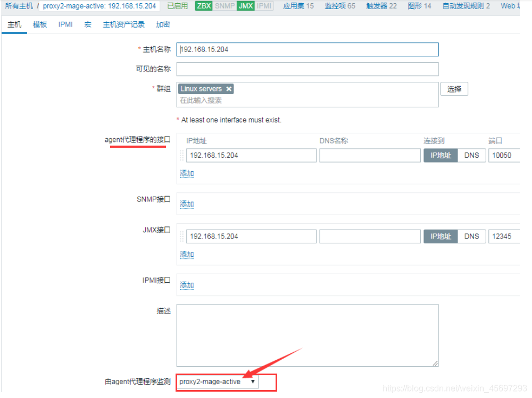Click the IPMI availability indicator
Image resolution: width=532 pixels, height=398 pixels.
tap(264, 6)
